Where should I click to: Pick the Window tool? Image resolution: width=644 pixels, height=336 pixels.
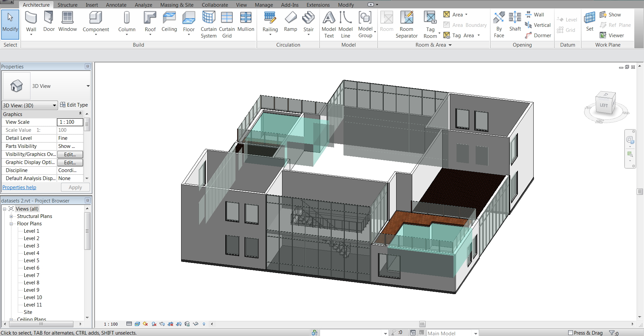click(67, 22)
